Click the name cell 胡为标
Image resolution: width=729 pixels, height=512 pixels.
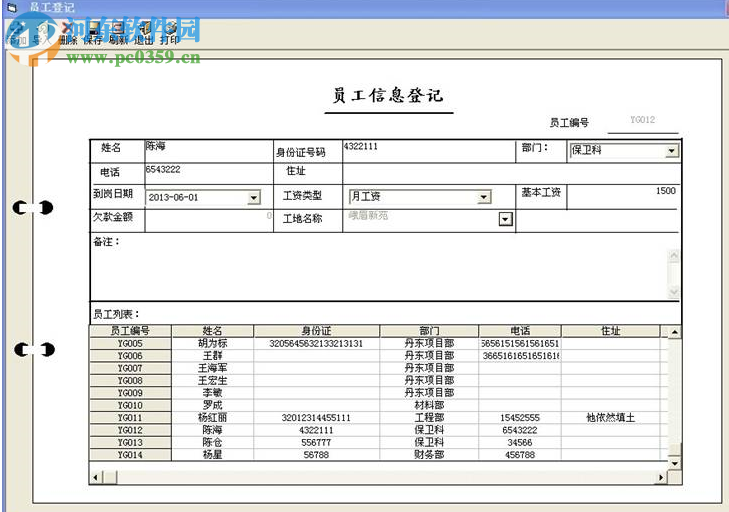(x=212, y=343)
